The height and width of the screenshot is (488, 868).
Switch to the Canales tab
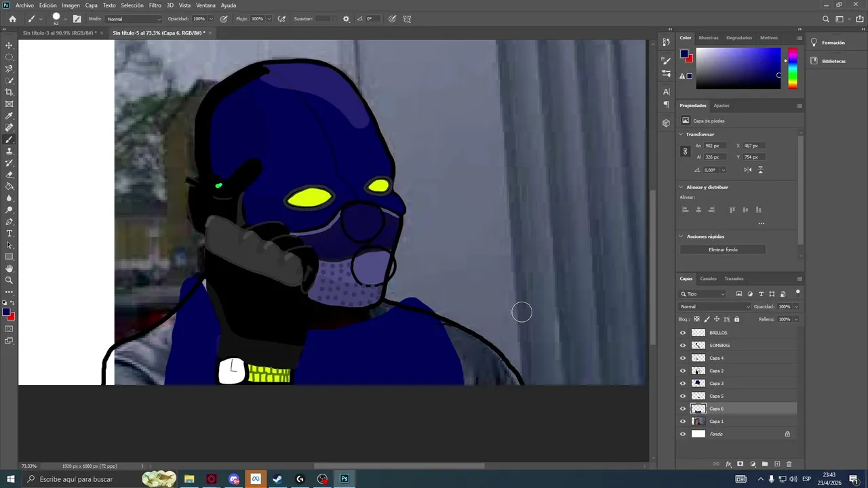tap(708, 279)
